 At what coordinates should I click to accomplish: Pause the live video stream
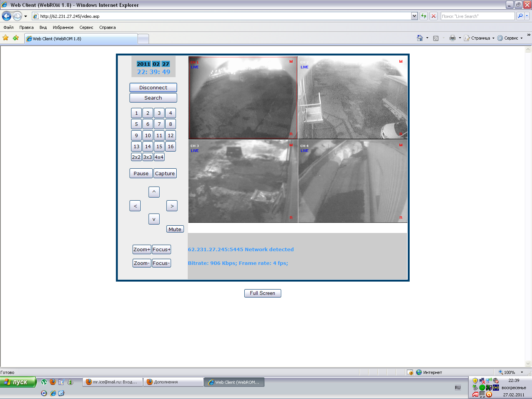tap(141, 173)
